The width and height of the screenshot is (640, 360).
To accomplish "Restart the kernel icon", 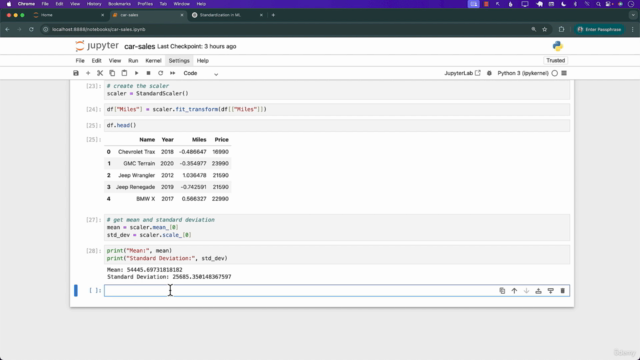I will [x=160, y=73].
